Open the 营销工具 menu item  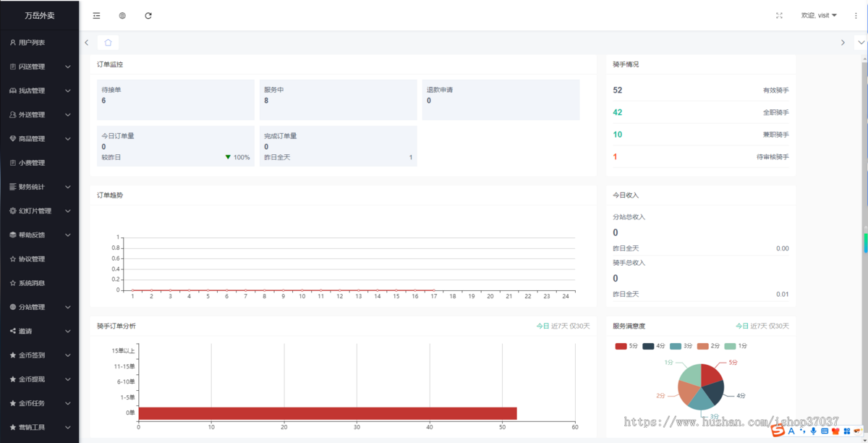click(x=39, y=427)
